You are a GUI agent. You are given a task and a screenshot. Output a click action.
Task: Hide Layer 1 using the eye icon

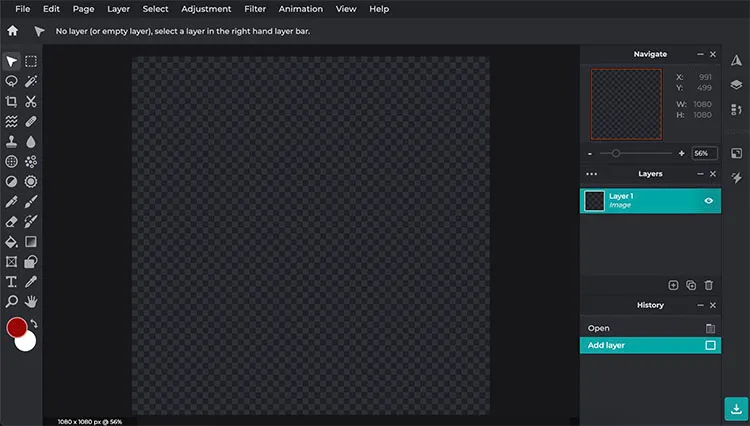[709, 201]
